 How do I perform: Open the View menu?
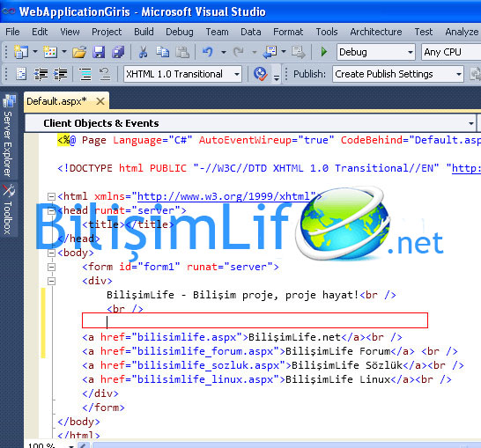pyautogui.click(x=70, y=32)
